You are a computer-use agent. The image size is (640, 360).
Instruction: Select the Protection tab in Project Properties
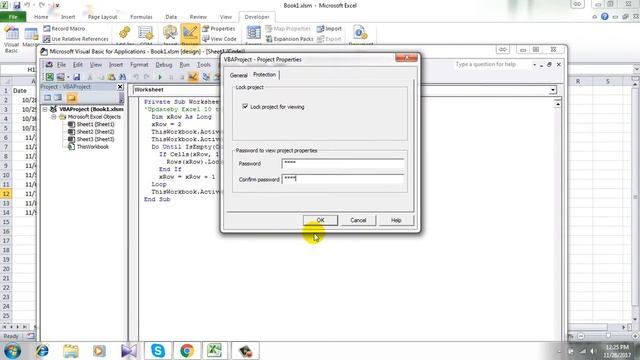tap(264, 74)
